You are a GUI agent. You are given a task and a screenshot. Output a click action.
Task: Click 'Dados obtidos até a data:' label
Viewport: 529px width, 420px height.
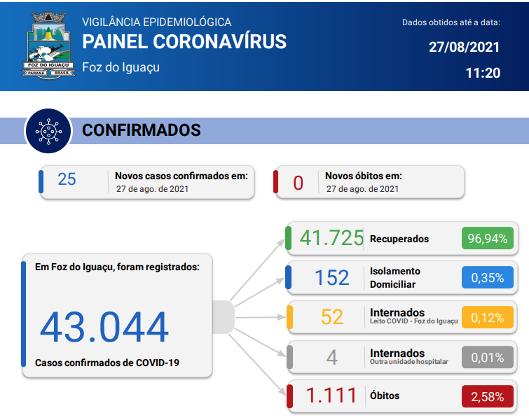(x=451, y=22)
